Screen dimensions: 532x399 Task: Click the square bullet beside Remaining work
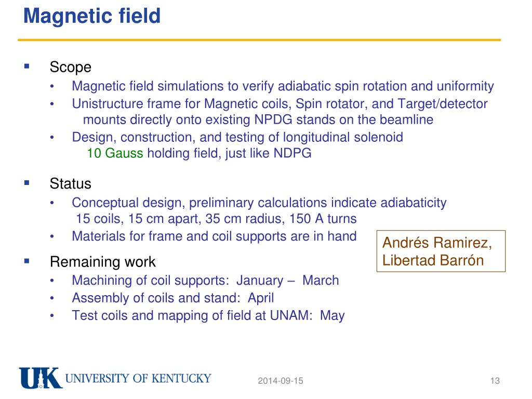[x=27, y=261]
